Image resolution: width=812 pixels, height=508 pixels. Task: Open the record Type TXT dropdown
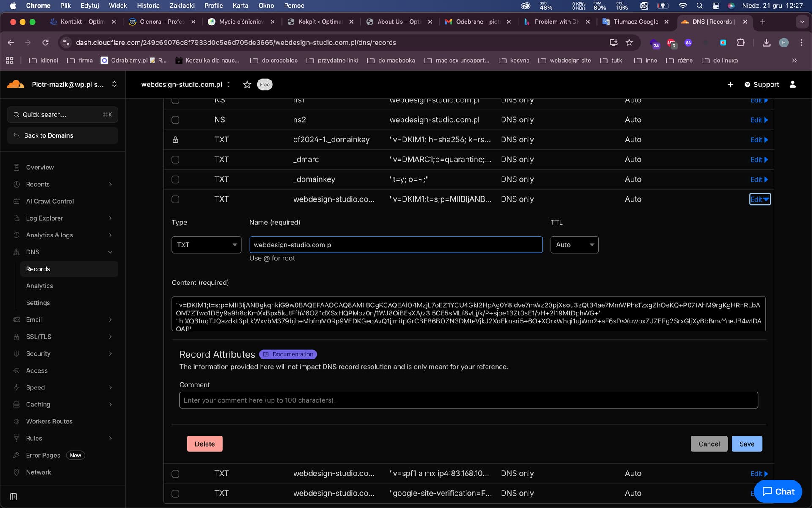(206, 245)
